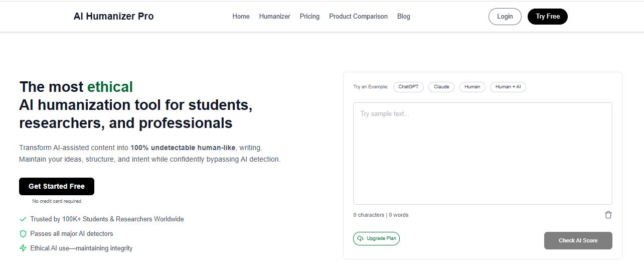Select the Claude example chip

point(441,87)
